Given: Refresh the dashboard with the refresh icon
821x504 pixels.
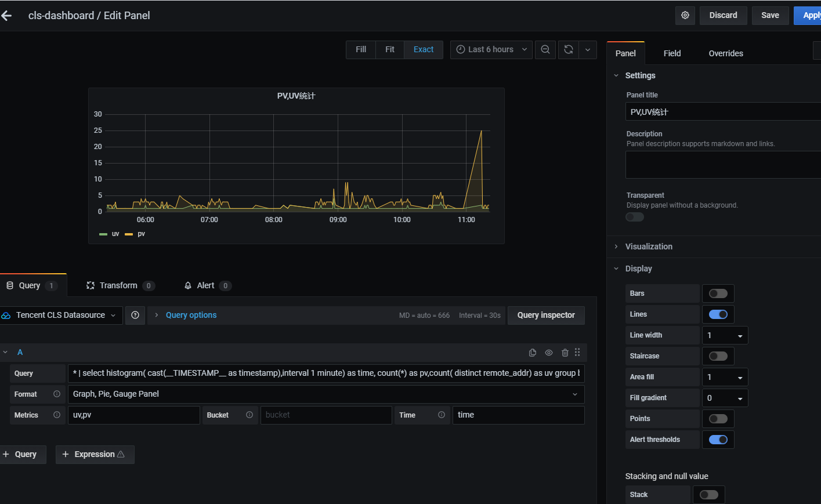Looking at the screenshot, I should point(569,49).
